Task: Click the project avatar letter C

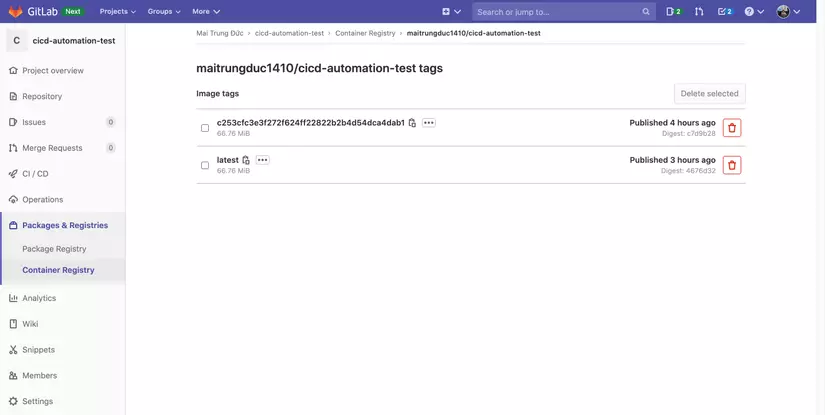Action: (17, 41)
